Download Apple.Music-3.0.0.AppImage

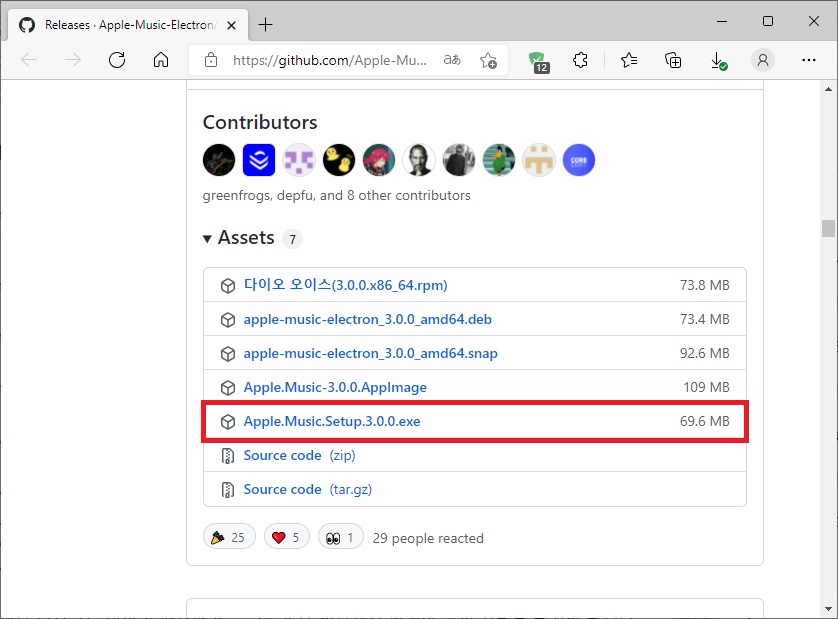(x=335, y=388)
